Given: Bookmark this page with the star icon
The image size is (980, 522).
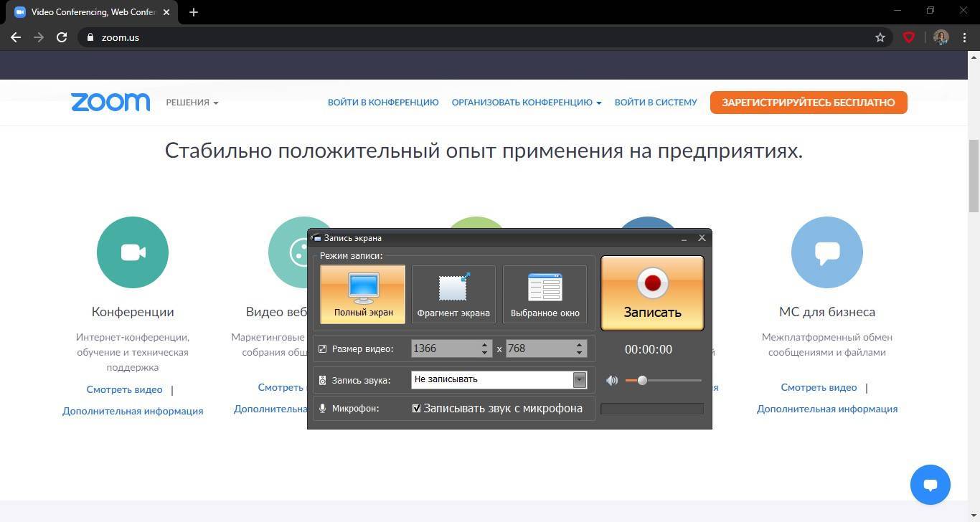Looking at the screenshot, I should (x=880, y=37).
